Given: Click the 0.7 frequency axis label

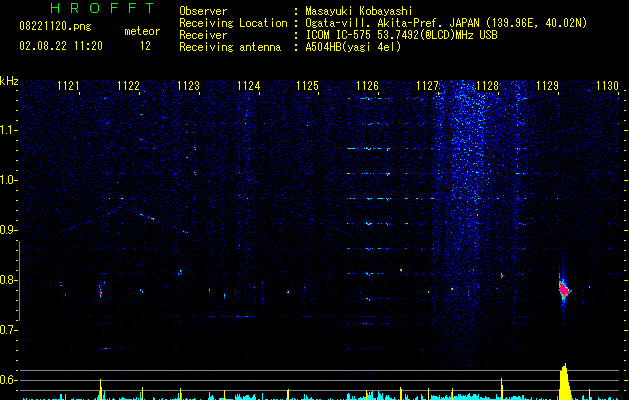Looking at the screenshot, I should pyautogui.click(x=8, y=330).
